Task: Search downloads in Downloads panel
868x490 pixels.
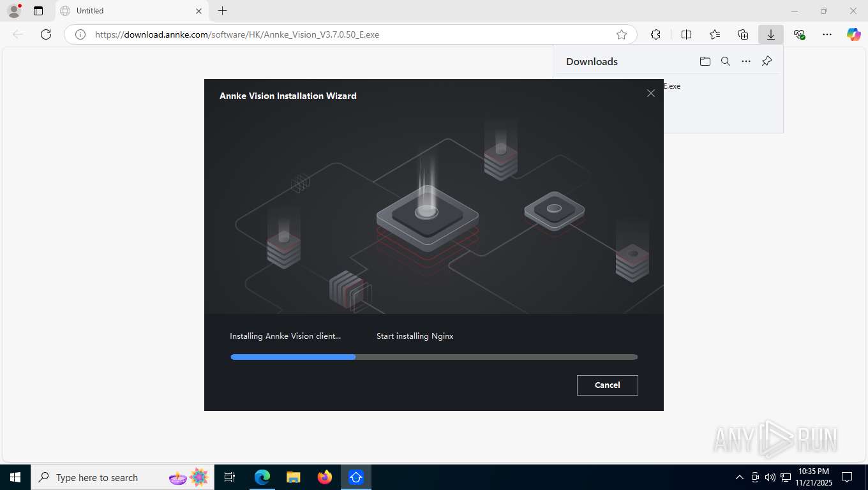Action: pyautogui.click(x=725, y=61)
